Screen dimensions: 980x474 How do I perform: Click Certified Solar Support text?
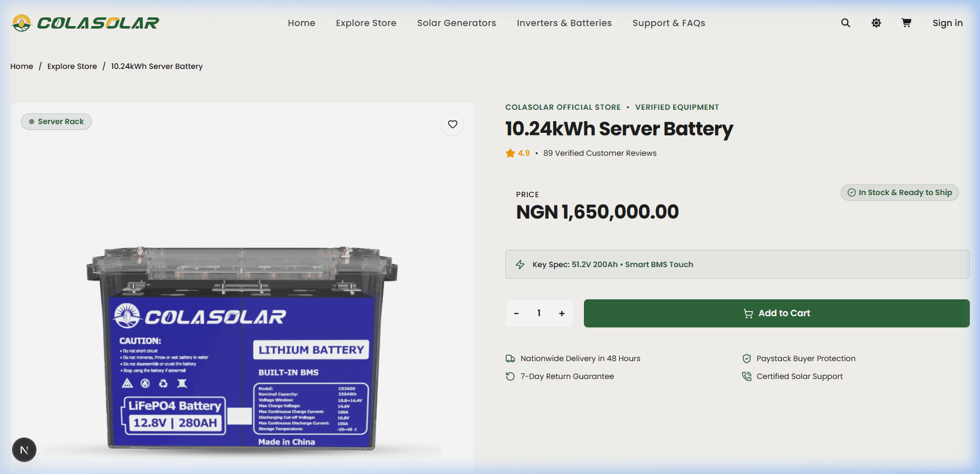(x=800, y=376)
